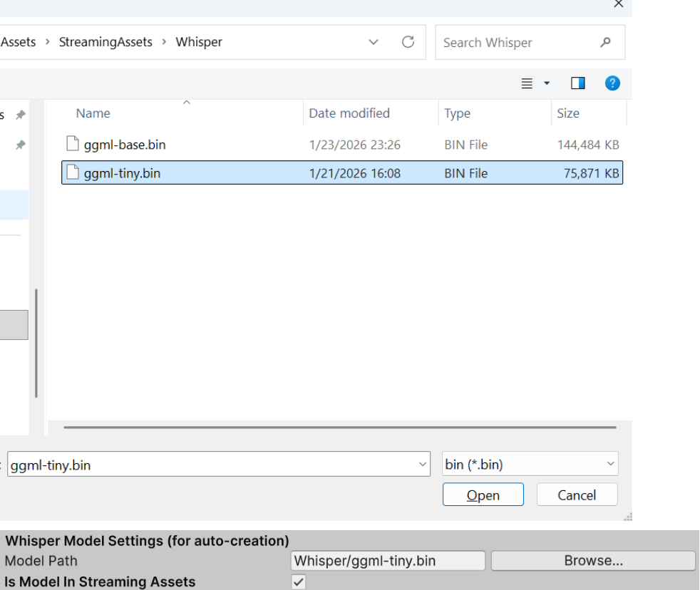Open the Help question mark icon

point(612,83)
